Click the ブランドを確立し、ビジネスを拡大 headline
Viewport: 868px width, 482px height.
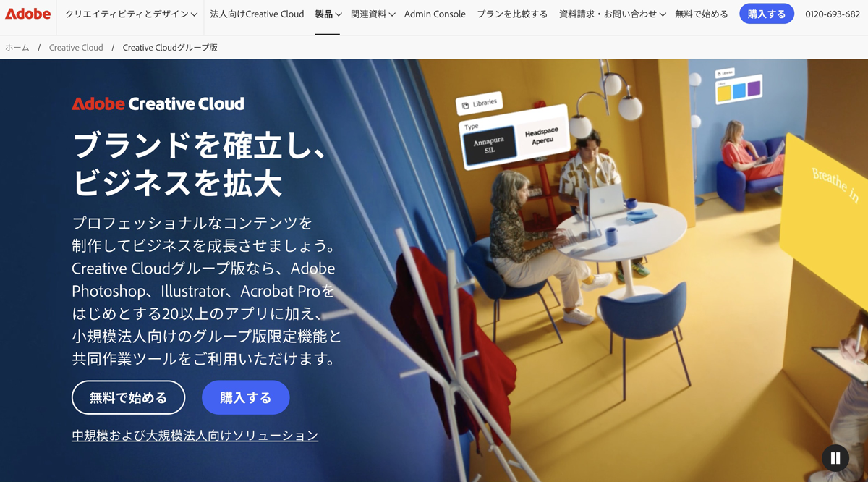[200, 164]
